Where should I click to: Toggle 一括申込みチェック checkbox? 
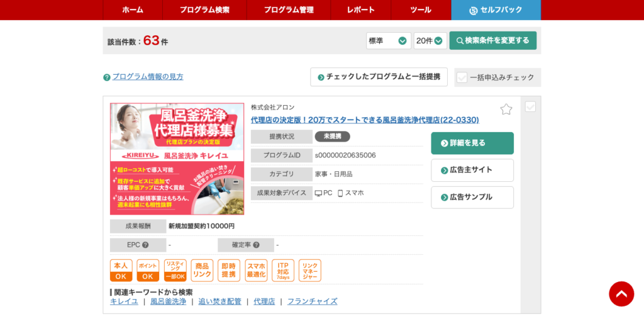click(462, 77)
